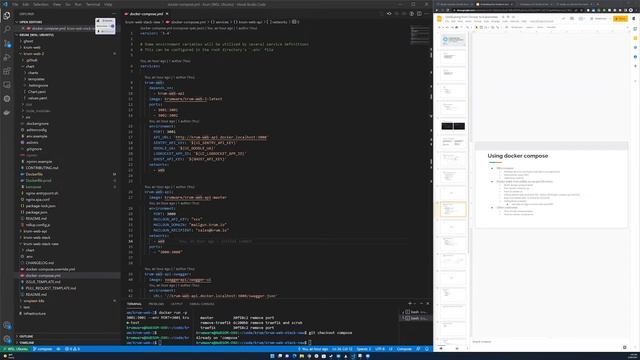Viewport: 640px width, 360px height.
Task: Click the WSL: Ubuntu remote status indicator
Action: (15, 349)
